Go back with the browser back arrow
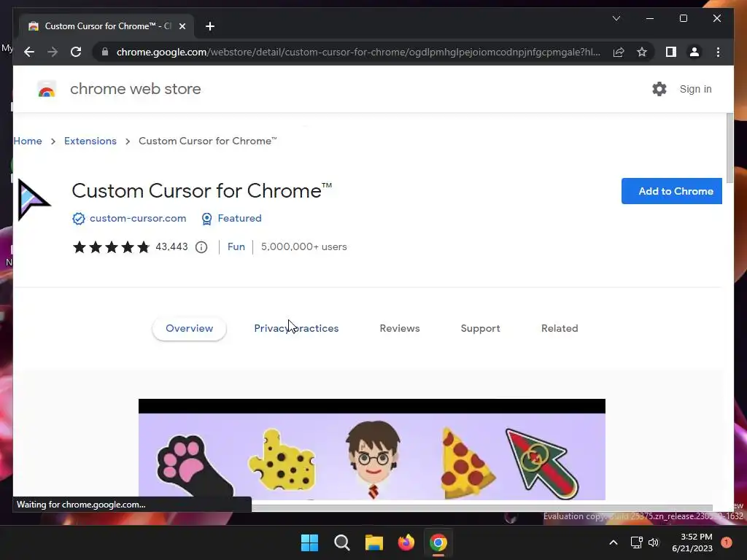Image resolution: width=747 pixels, height=560 pixels. click(x=29, y=52)
